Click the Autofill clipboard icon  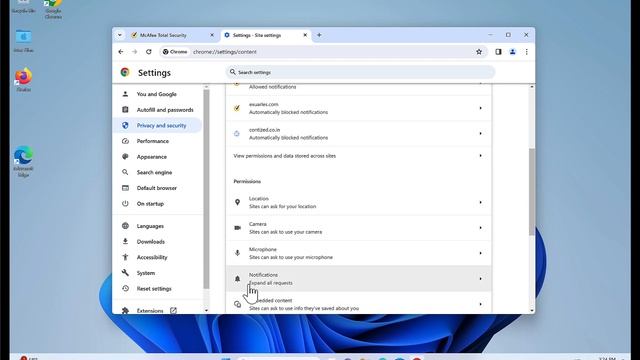(125, 110)
